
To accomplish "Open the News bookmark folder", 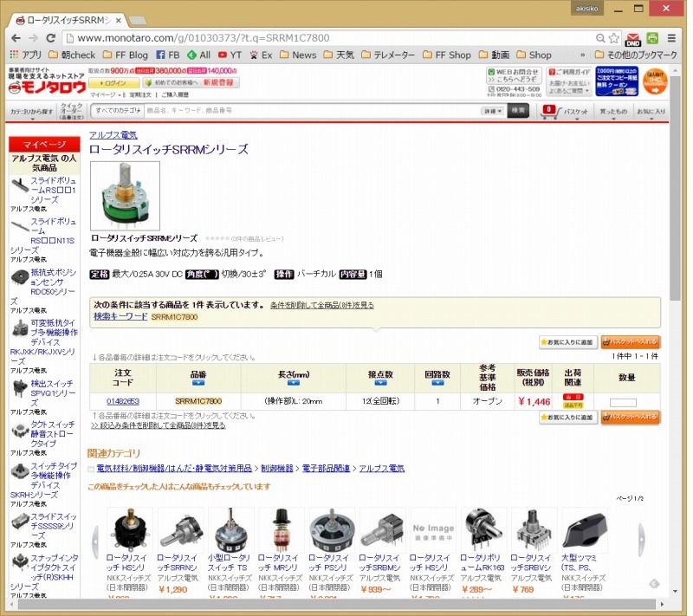I will 298,55.
